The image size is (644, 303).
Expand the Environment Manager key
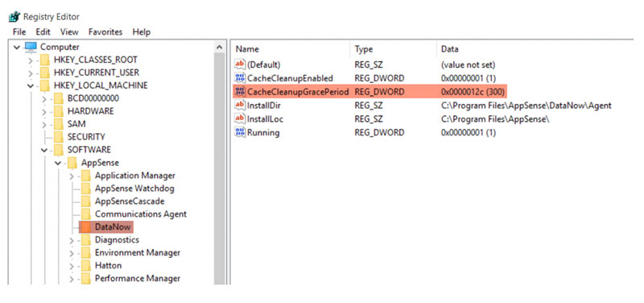72,253
